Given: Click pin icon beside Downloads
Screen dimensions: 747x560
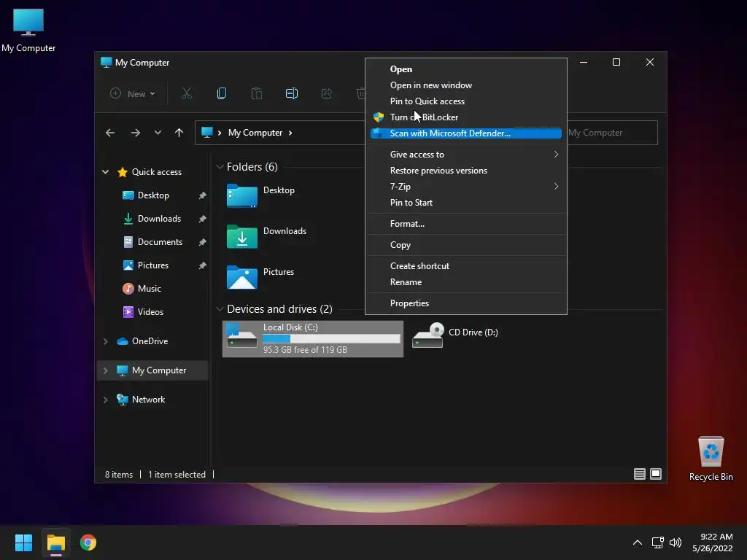Looking at the screenshot, I should point(203,219).
